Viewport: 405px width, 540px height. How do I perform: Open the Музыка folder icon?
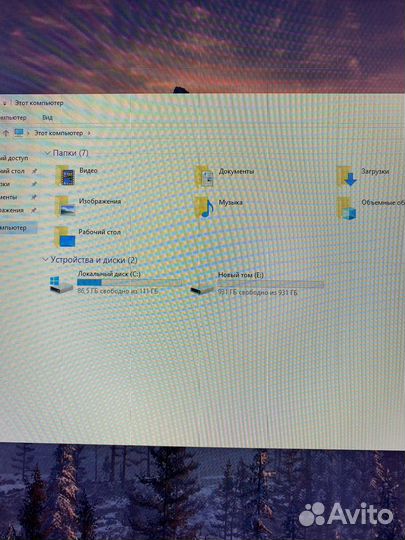(204, 207)
